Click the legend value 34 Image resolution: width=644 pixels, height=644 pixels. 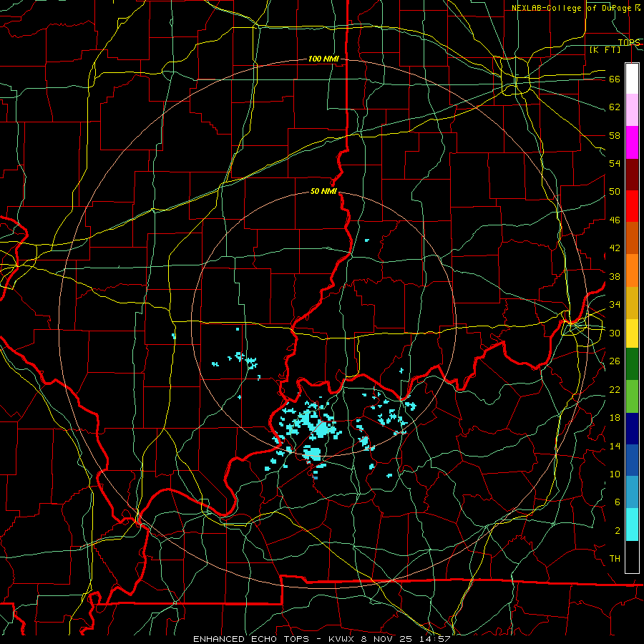point(615,305)
